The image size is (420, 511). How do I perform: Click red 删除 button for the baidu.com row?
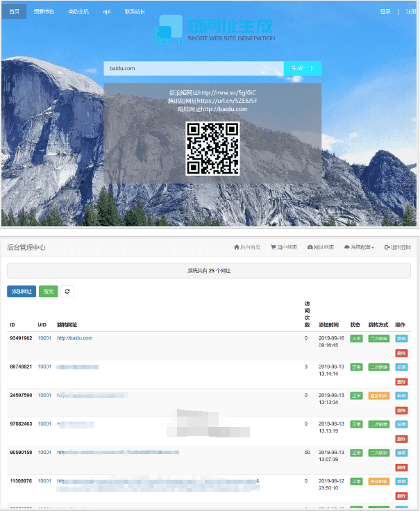(401, 353)
